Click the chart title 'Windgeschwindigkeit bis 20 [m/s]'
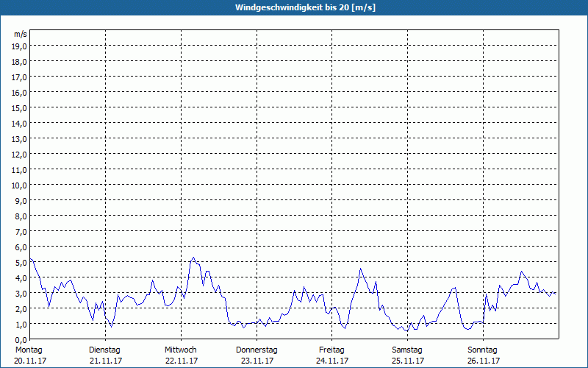588x368 pixels. coord(305,7)
